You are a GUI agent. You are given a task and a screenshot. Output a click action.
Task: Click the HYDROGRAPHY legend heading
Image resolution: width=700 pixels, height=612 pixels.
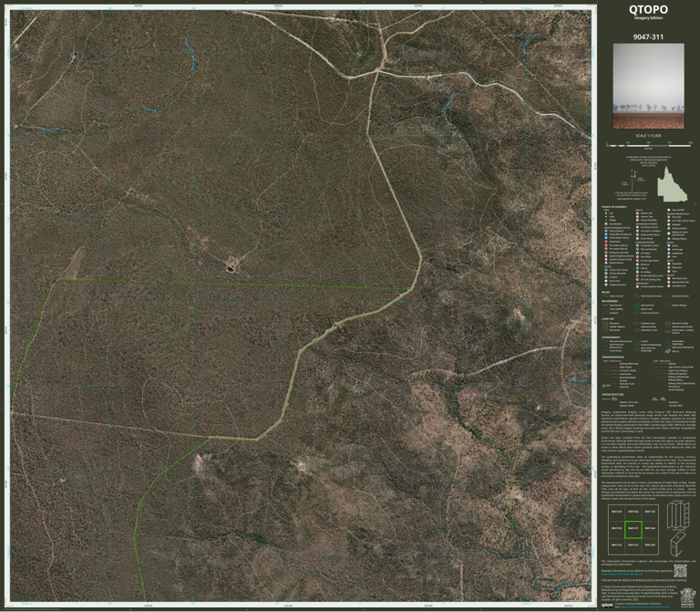tap(611, 337)
